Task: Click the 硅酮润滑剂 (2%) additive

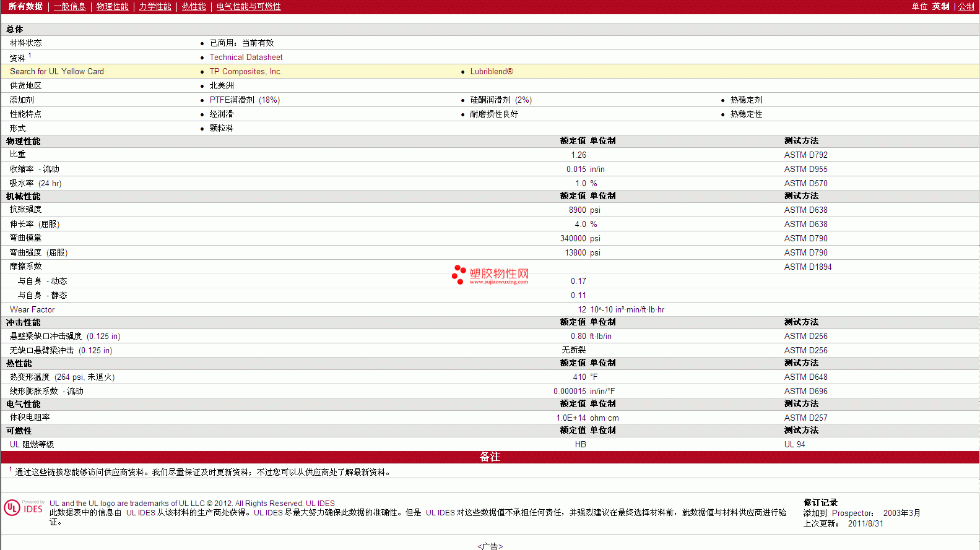Action: 501,100
